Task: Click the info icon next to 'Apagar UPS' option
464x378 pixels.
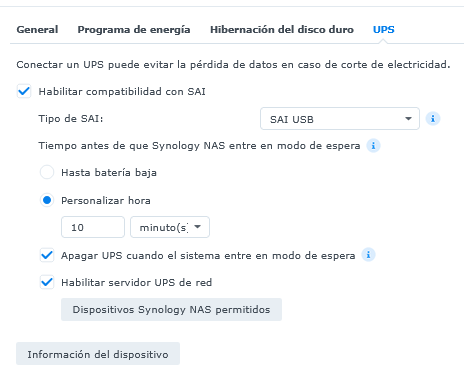Action: pos(368,255)
